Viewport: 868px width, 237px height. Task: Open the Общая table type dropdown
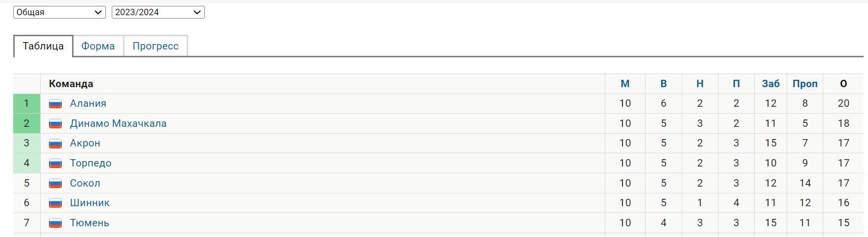pos(59,12)
